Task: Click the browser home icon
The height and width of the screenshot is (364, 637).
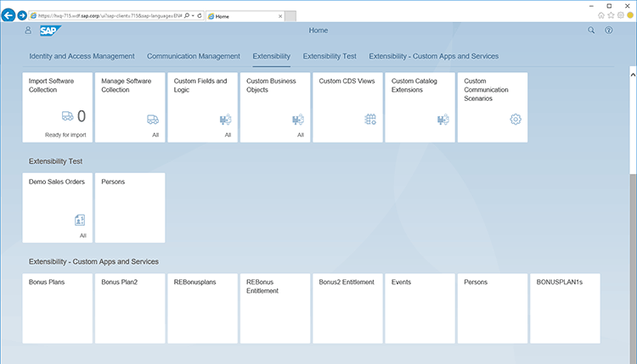Action: [601, 15]
